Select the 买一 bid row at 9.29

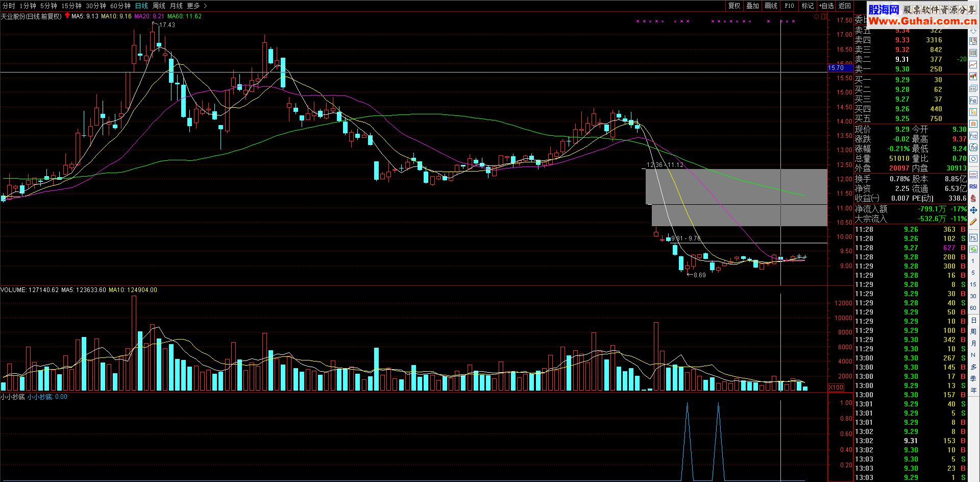point(911,79)
